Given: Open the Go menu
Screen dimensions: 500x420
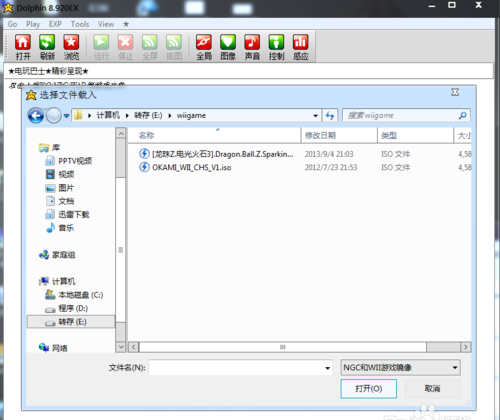Looking at the screenshot, I should pos(12,24).
